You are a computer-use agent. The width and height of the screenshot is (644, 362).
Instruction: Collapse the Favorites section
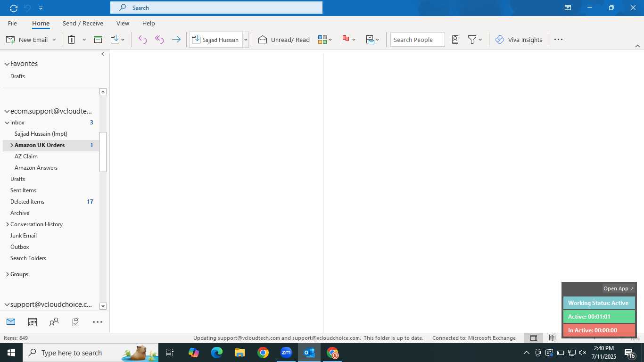coord(7,64)
